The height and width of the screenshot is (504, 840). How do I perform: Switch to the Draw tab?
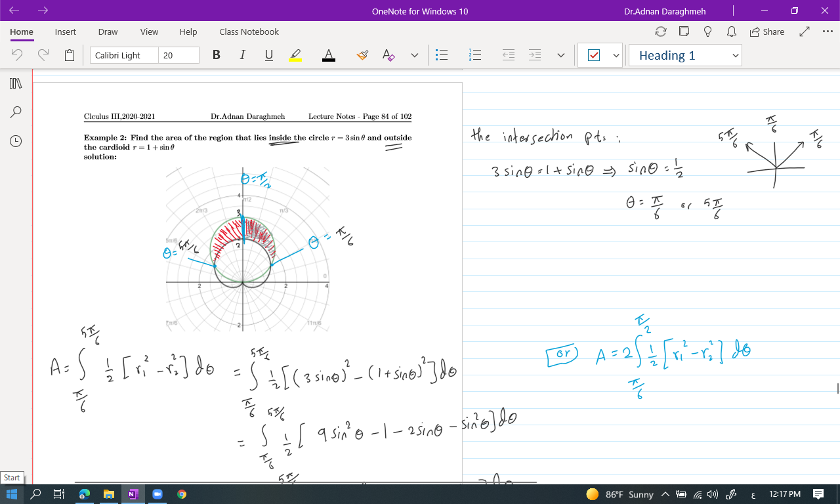click(x=108, y=31)
